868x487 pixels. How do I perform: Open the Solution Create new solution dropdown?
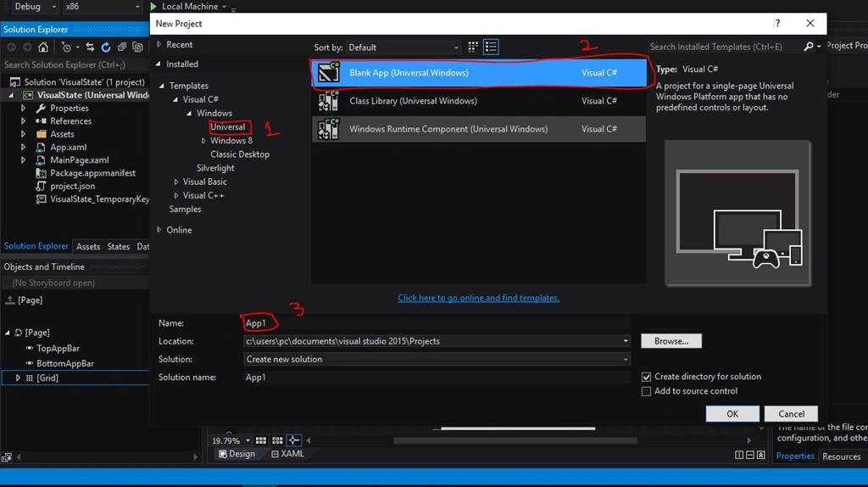click(437, 359)
